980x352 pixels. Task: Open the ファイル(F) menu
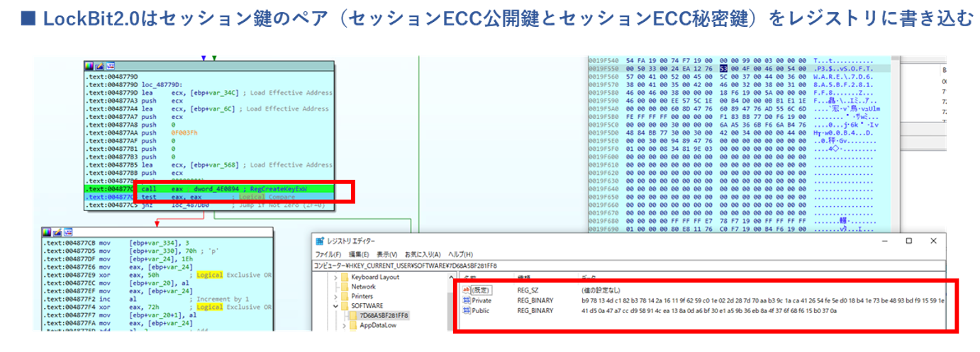click(x=330, y=254)
